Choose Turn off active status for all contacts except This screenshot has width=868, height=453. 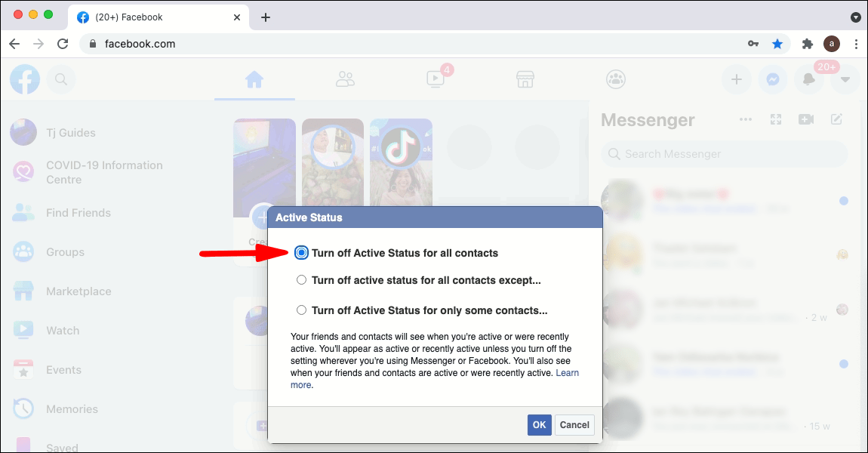click(301, 280)
